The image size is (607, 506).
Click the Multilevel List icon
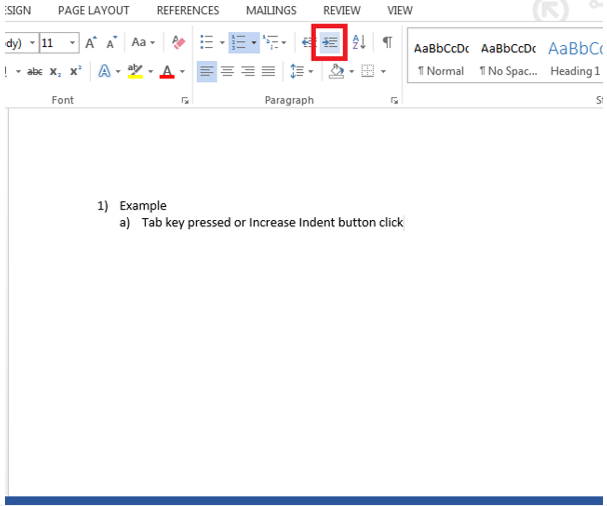click(270, 42)
